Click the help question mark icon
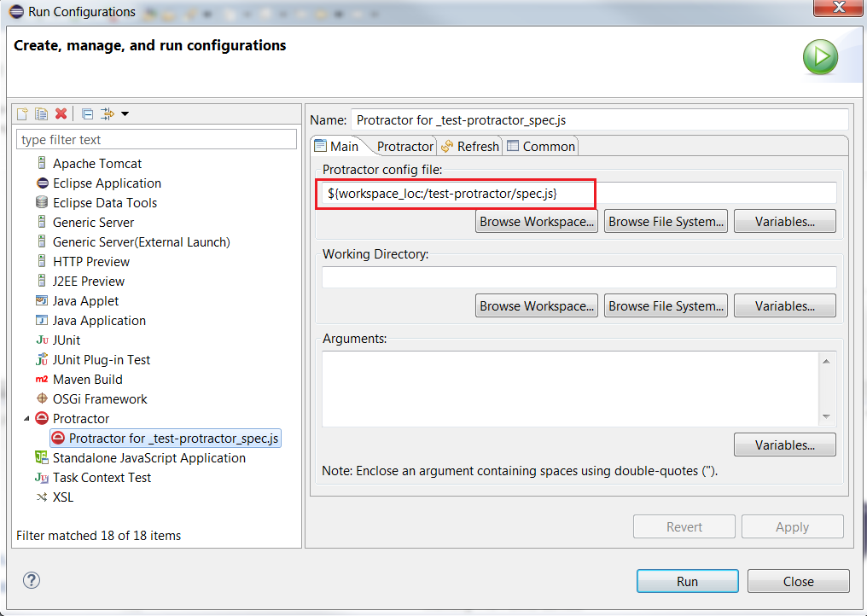 point(32,581)
